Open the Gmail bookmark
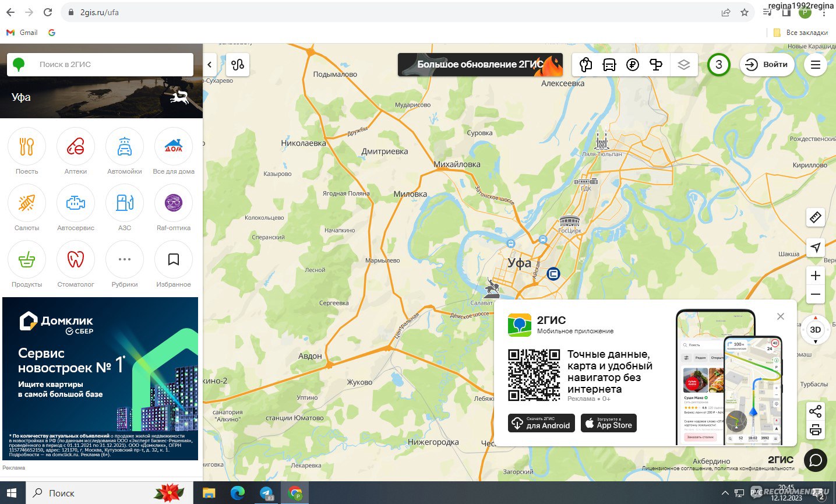The width and height of the screenshot is (836, 504). [x=22, y=33]
